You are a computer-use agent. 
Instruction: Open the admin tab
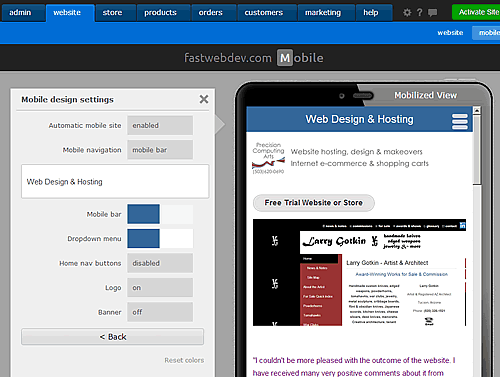click(23, 13)
